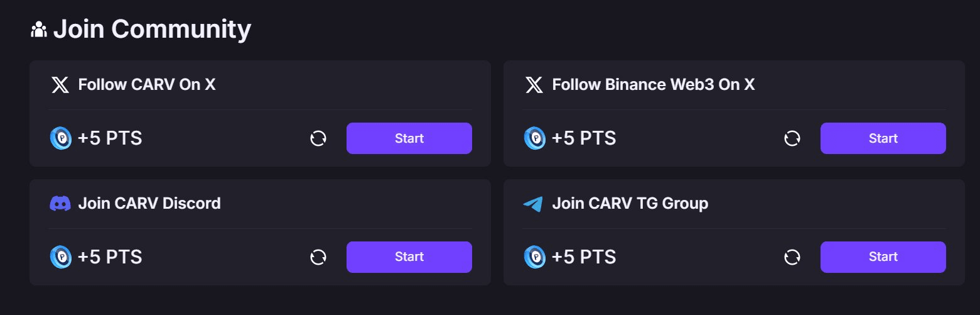This screenshot has height=315, width=980.
Task: Click the points coin in Binance Web3 card
Action: pos(535,138)
